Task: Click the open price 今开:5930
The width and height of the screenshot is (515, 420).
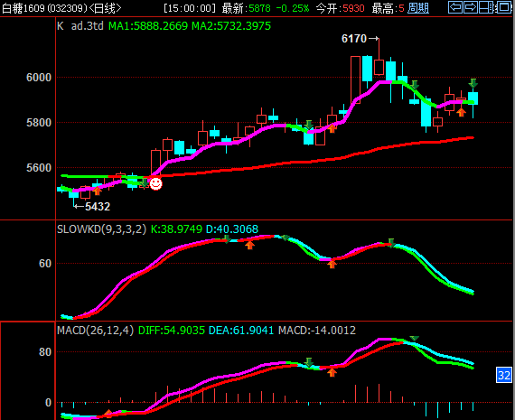Action: 341,8
